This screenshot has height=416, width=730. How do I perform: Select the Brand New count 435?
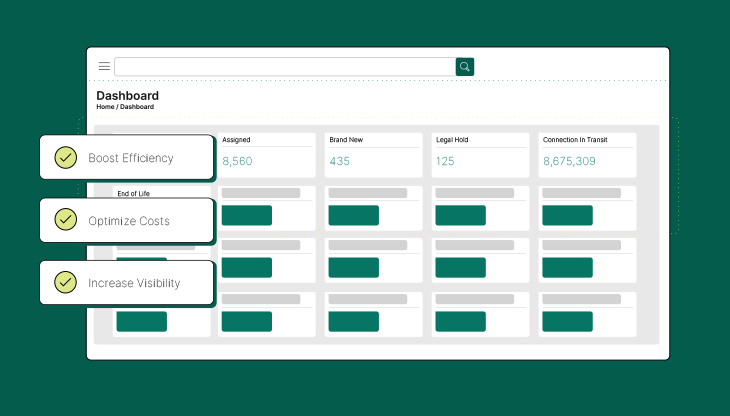point(340,161)
